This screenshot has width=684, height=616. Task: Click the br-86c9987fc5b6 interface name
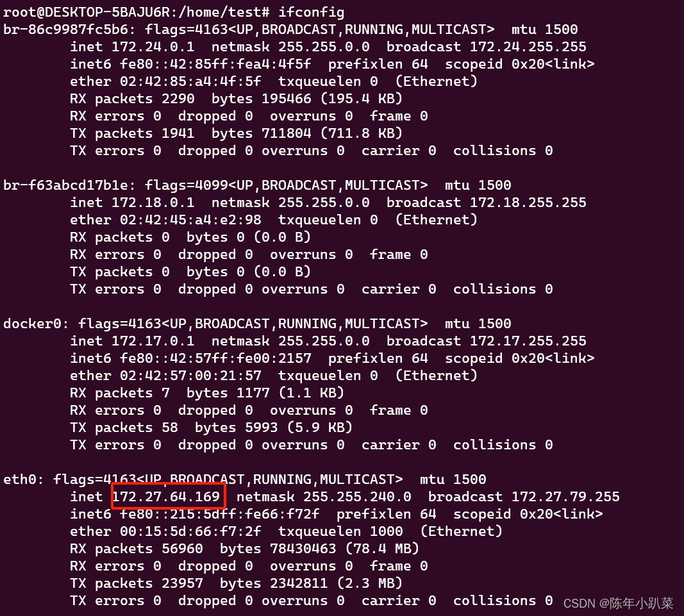pos(65,29)
